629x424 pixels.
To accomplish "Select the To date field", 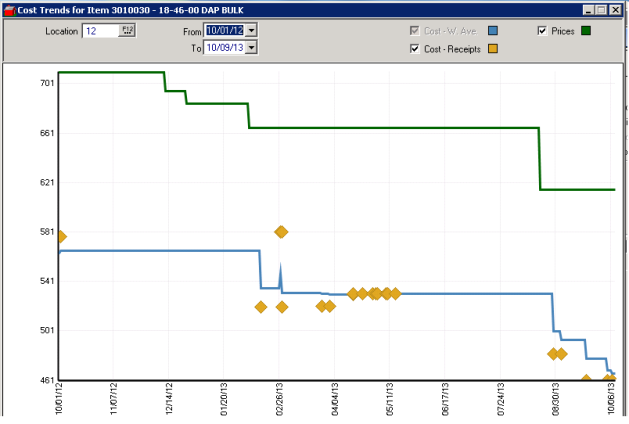I will pyautogui.click(x=224, y=47).
